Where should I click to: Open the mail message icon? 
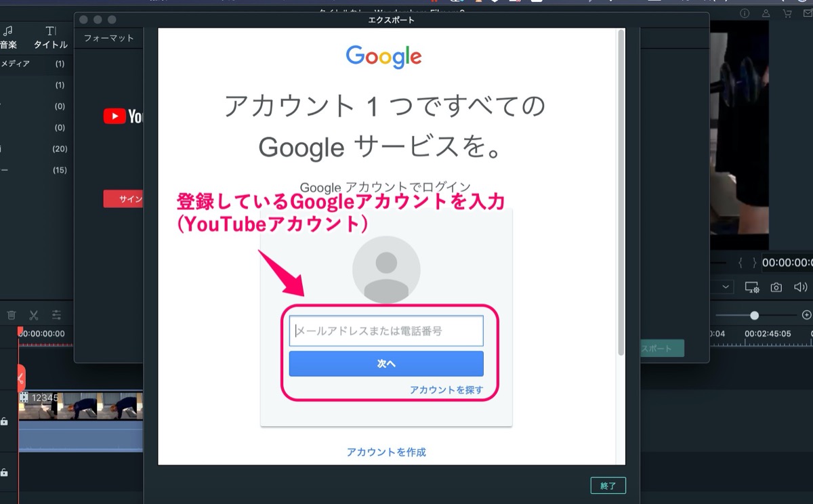(x=808, y=14)
